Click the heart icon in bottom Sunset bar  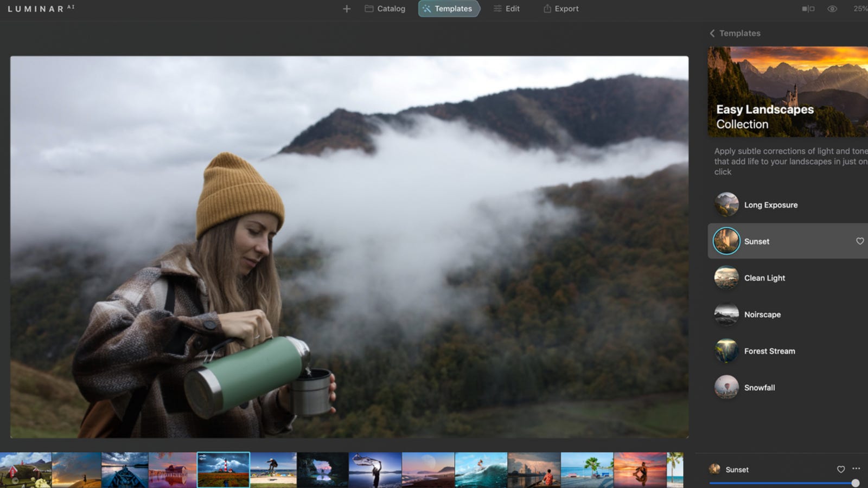point(840,470)
